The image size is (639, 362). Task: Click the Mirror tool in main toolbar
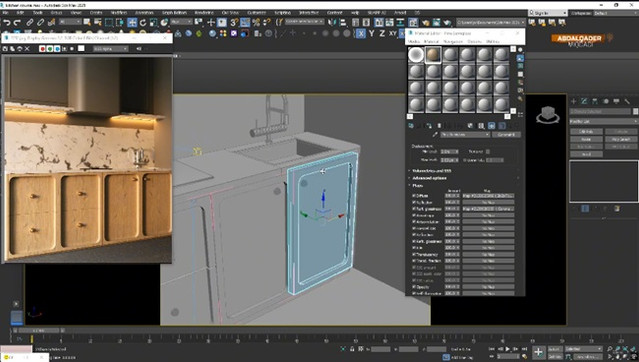[x=332, y=22]
